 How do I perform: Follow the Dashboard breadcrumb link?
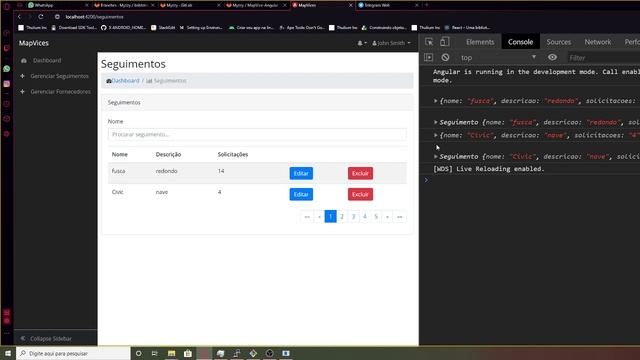click(x=125, y=81)
